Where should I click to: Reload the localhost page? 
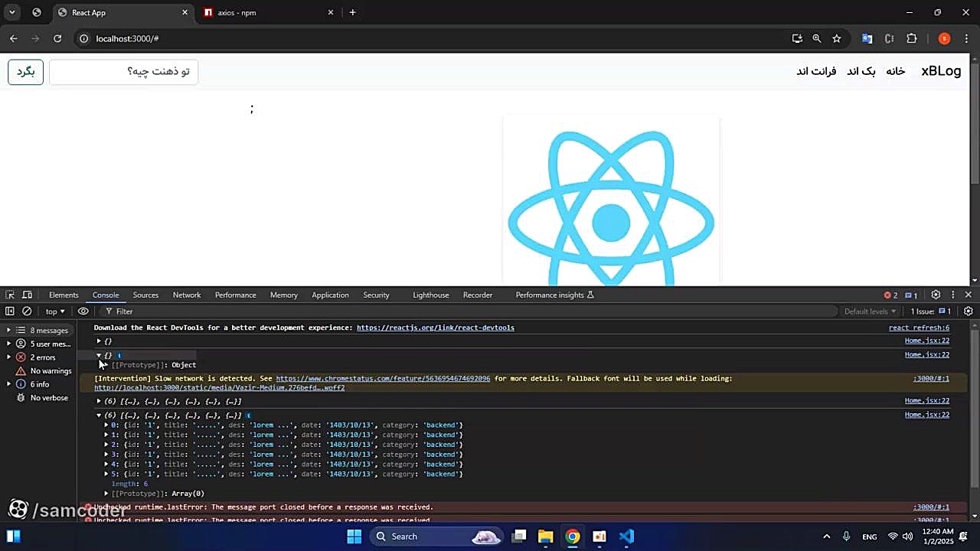[x=57, y=38]
